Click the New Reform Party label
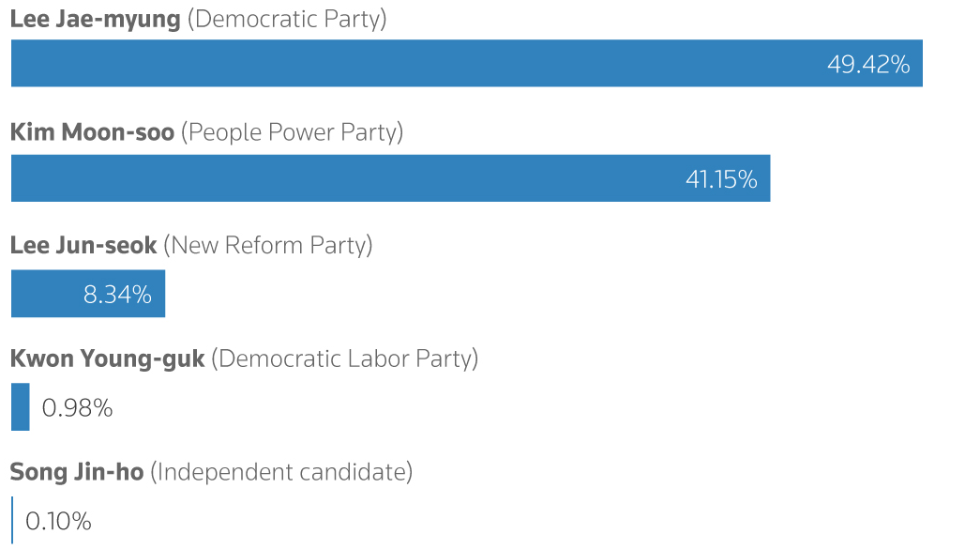 pyautogui.click(x=268, y=246)
